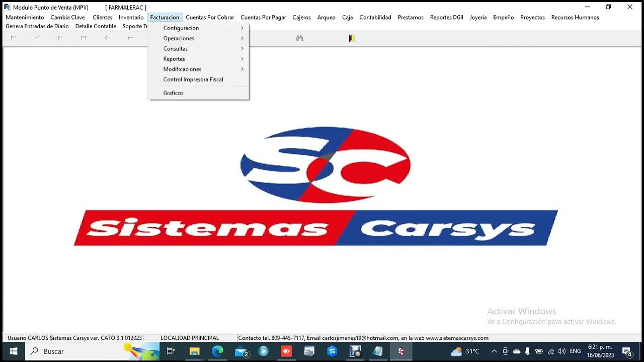Image resolution: width=644 pixels, height=362 pixels.
Task: Open the Recursos Humanos menu
Action: pos(575,17)
